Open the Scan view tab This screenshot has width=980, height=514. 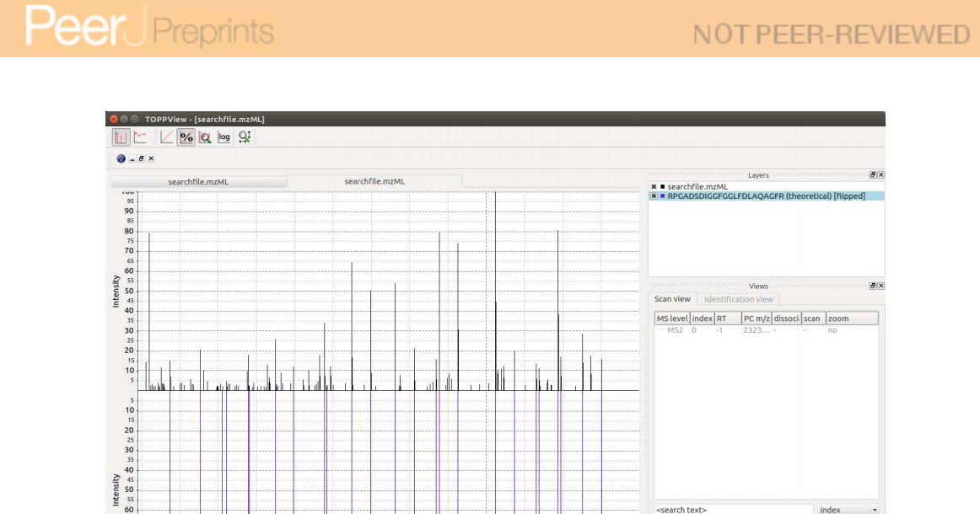[x=672, y=299]
